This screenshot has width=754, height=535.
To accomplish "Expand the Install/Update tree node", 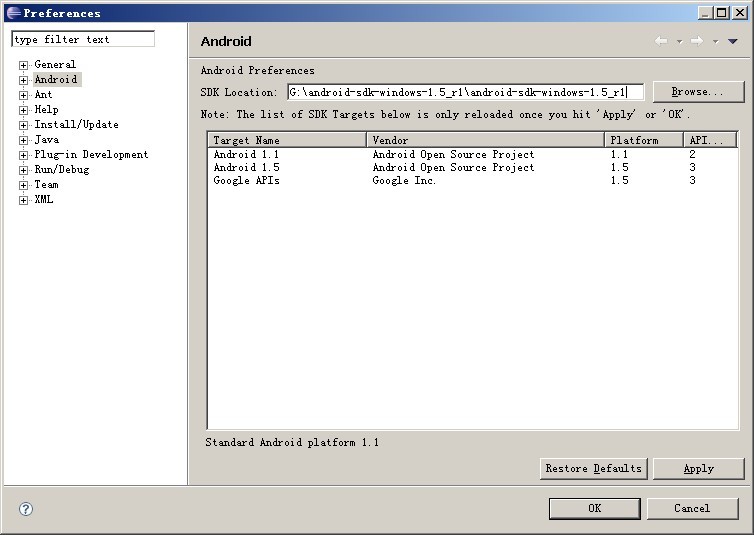I will click(23, 125).
